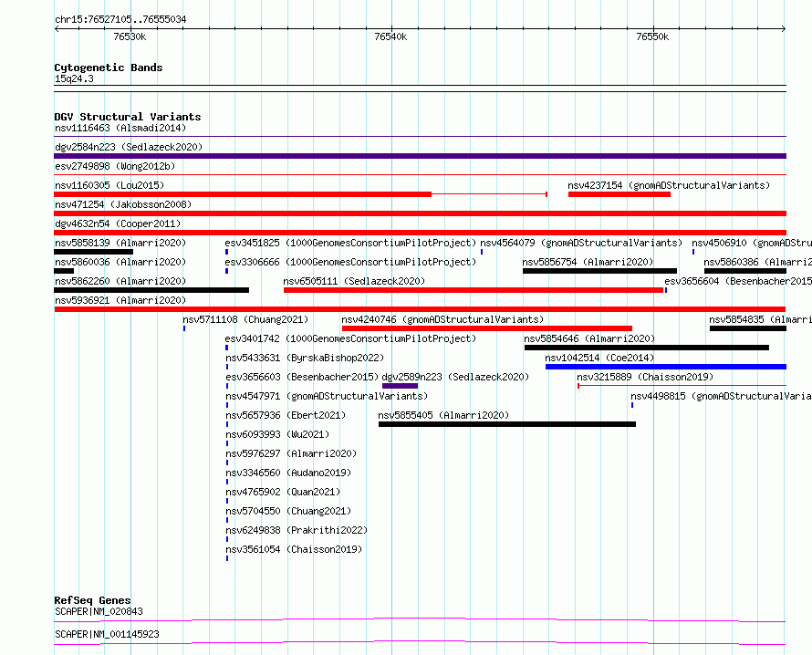Open the nsv5704550 (Chuang2021) label
This screenshot has height=655, width=812.
(288, 511)
